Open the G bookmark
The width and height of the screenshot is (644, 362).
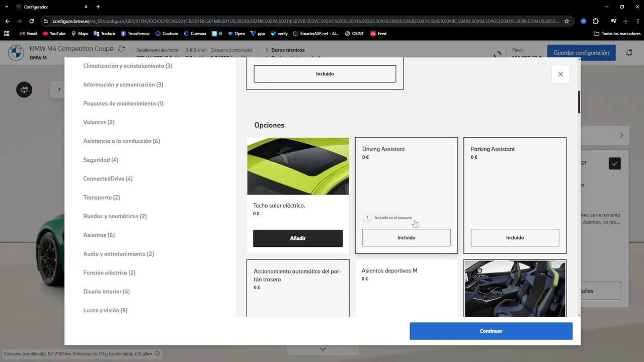pyautogui.click(x=217, y=34)
